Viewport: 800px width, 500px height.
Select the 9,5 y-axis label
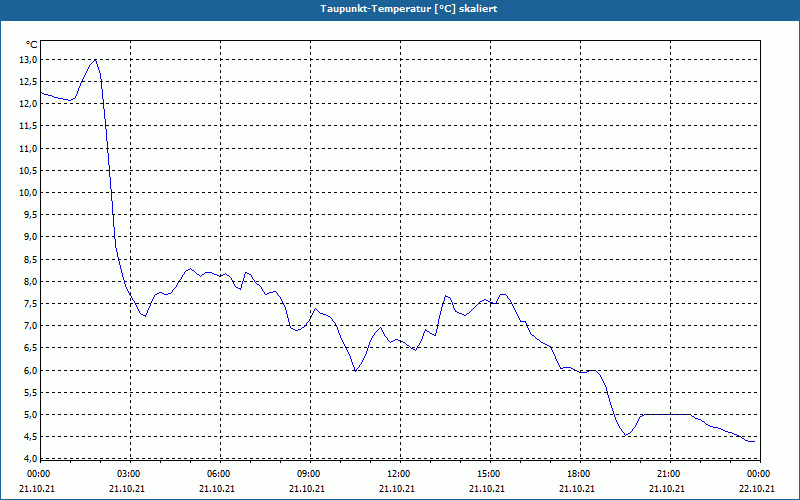31,215
